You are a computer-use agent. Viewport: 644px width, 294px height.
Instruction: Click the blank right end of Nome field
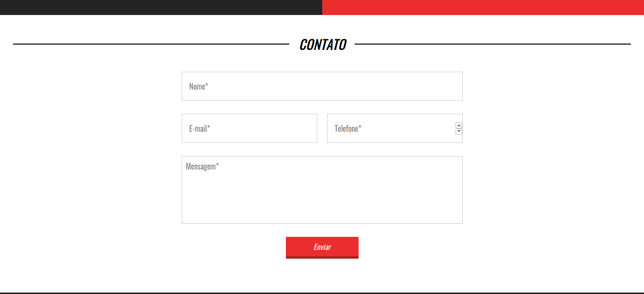pyautogui.click(x=426, y=86)
